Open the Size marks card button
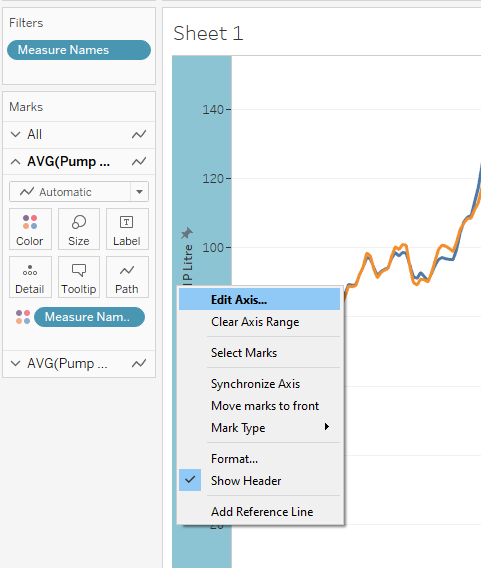This screenshot has width=481, height=568. (x=79, y=229)
